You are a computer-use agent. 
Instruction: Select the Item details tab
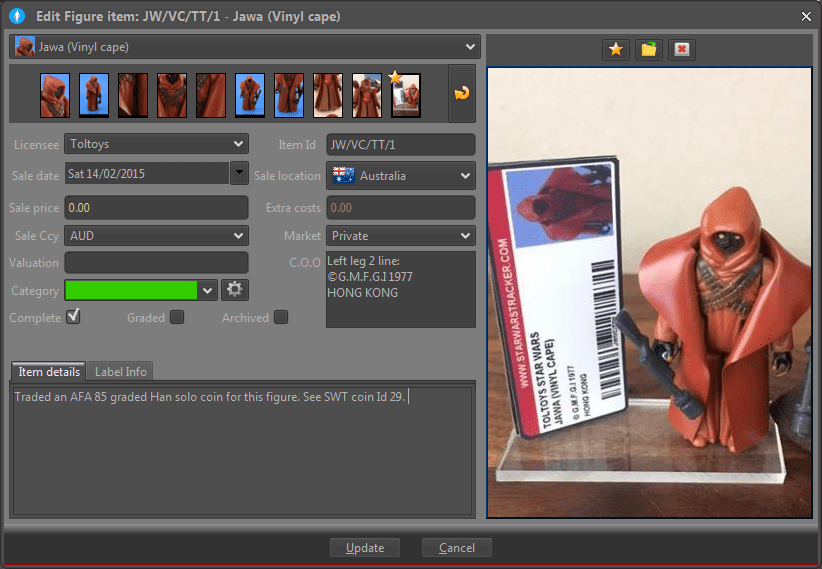tap(49, 372)
